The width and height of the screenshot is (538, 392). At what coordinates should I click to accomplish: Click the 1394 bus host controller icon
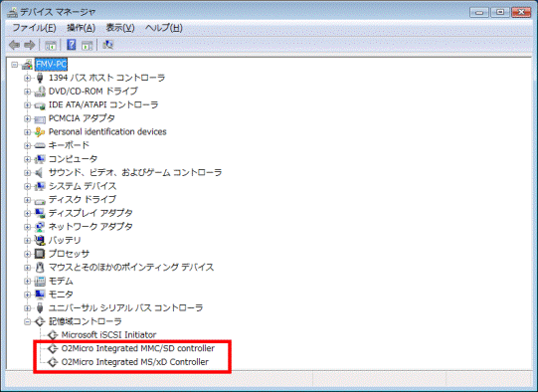pos(40,78)
